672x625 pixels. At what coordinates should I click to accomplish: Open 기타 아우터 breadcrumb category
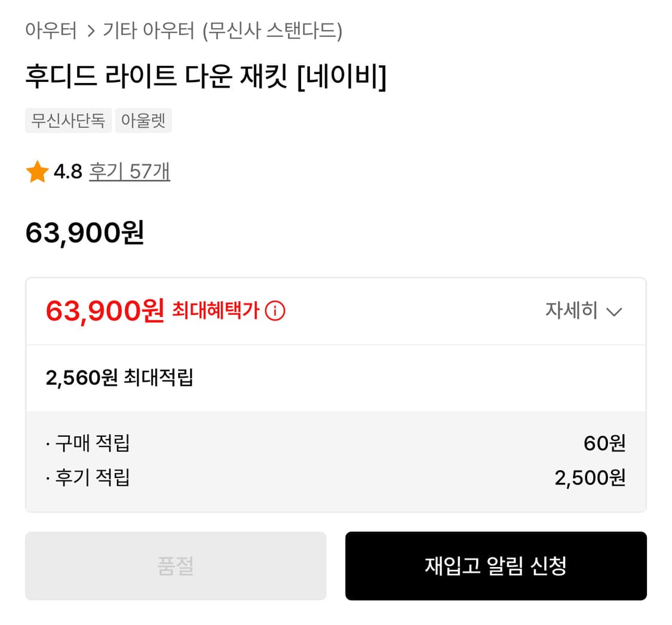pyautogui.click(x=149, y=30)
